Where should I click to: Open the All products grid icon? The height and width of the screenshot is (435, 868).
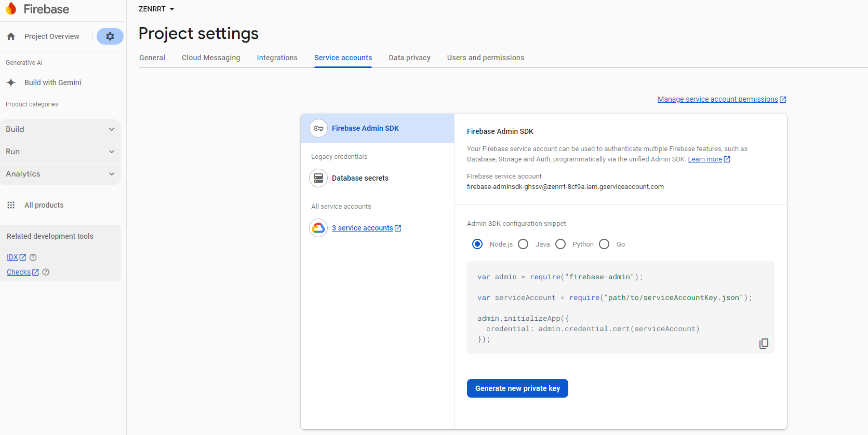pos(11,205)
